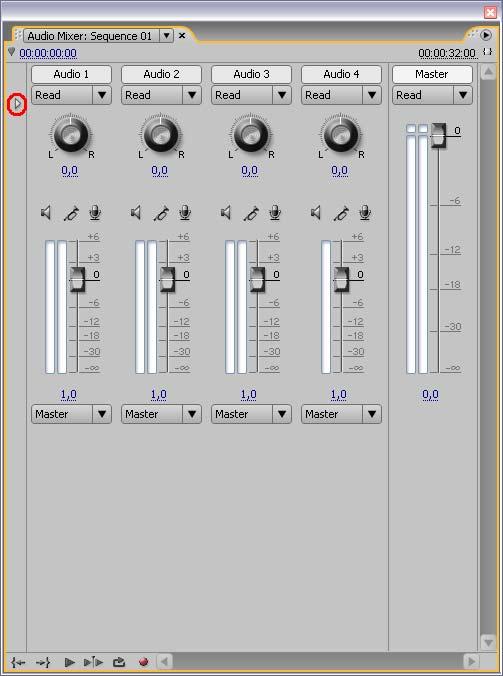Start playback with the Play button
This screenshot has width=503, height=676.
[x=69, y=662]
